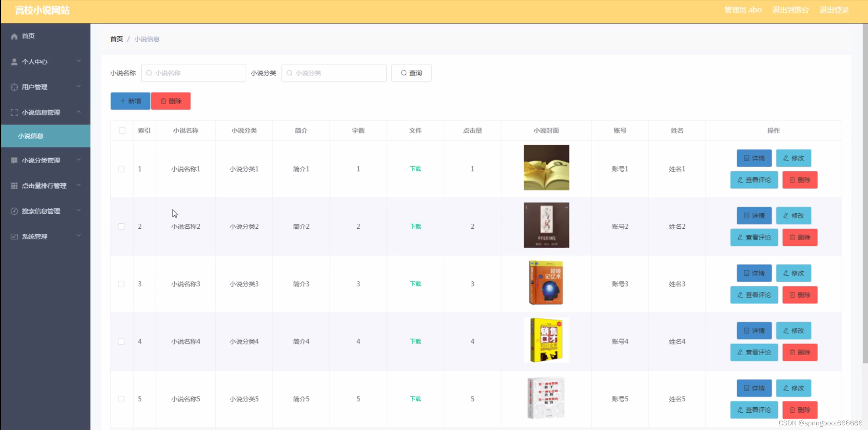Select row 3 checkbox
Viewport: 868px width, 430px height.
[121, 284]
